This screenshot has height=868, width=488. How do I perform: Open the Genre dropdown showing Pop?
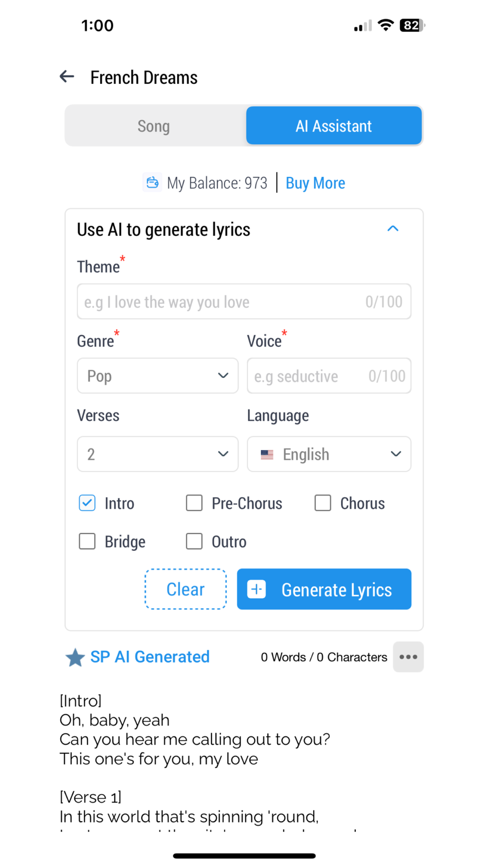click(x=158, y=376)
